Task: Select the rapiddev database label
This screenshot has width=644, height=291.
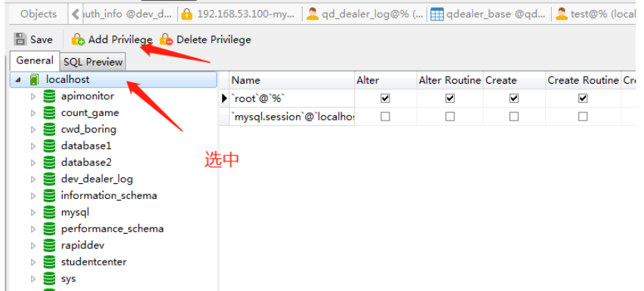Action: coord(82,246)
